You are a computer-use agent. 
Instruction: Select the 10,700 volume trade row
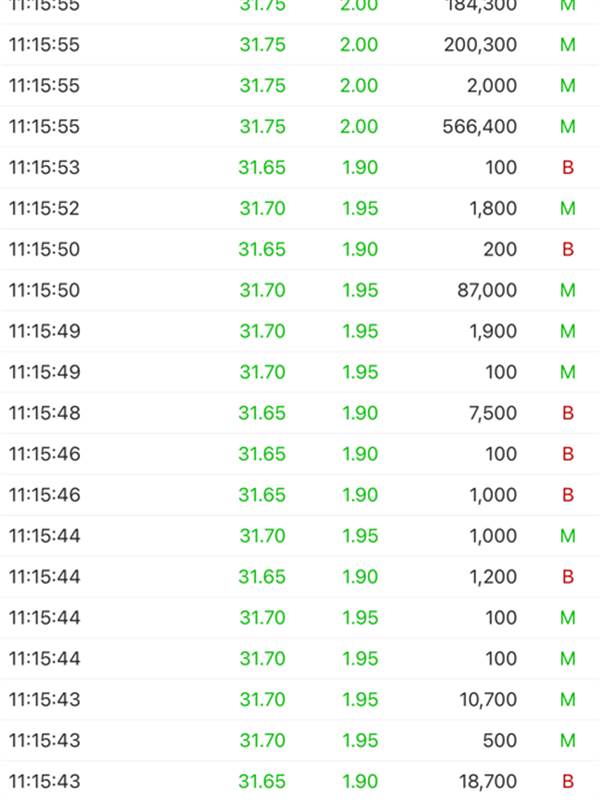pyautogui.click(x=300, y=699)
